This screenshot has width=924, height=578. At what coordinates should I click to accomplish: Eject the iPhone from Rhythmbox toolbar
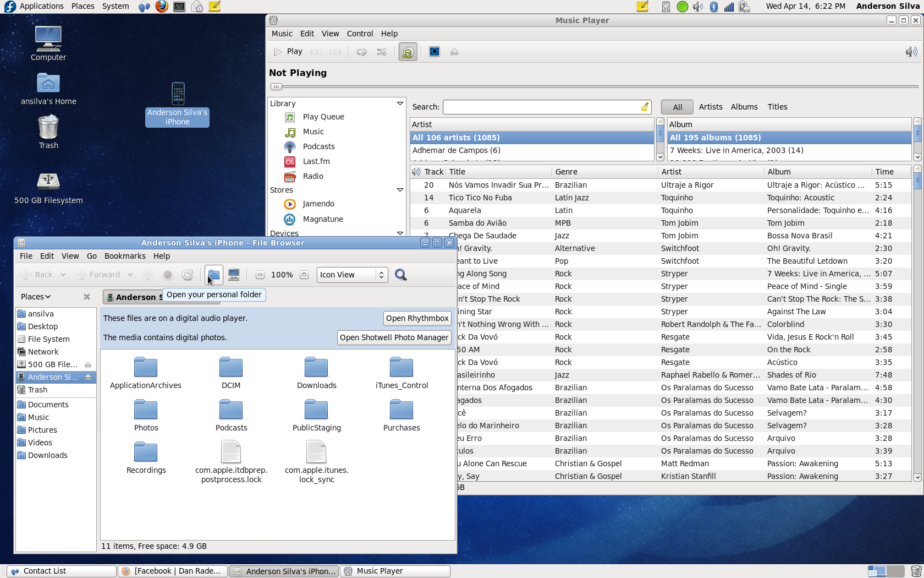[454, 52]
